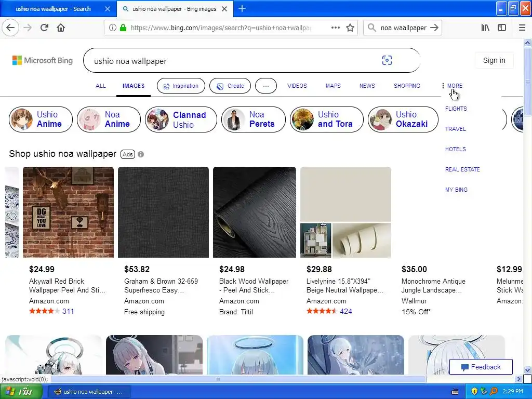Click the Ads info circle icon
Viewport: 532px width, 399px height.
(x=141, y=154)
